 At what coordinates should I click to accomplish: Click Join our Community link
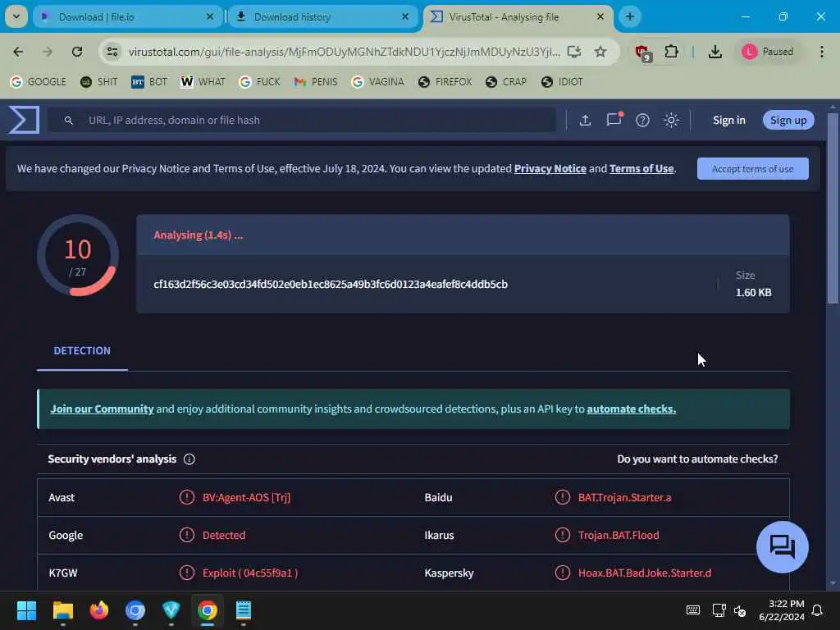(x=102, y=409)
